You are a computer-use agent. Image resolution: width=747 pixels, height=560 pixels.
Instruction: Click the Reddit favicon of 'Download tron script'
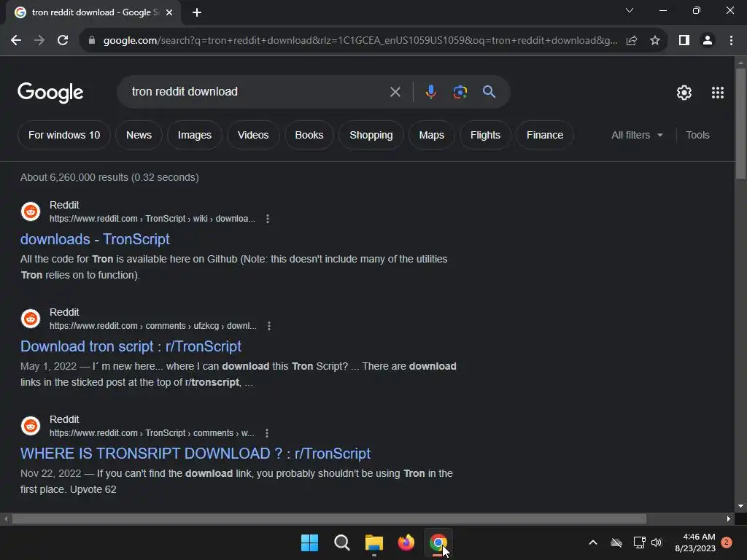coord(31,319)
